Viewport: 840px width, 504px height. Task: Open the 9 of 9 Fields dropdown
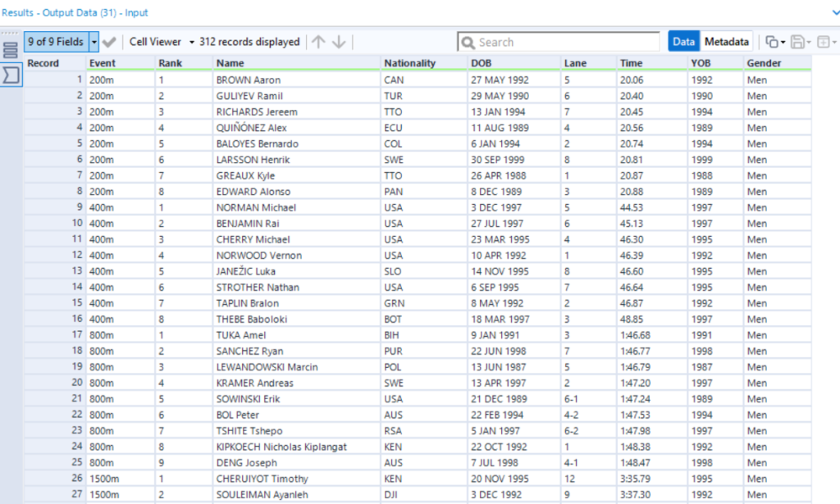94,42
